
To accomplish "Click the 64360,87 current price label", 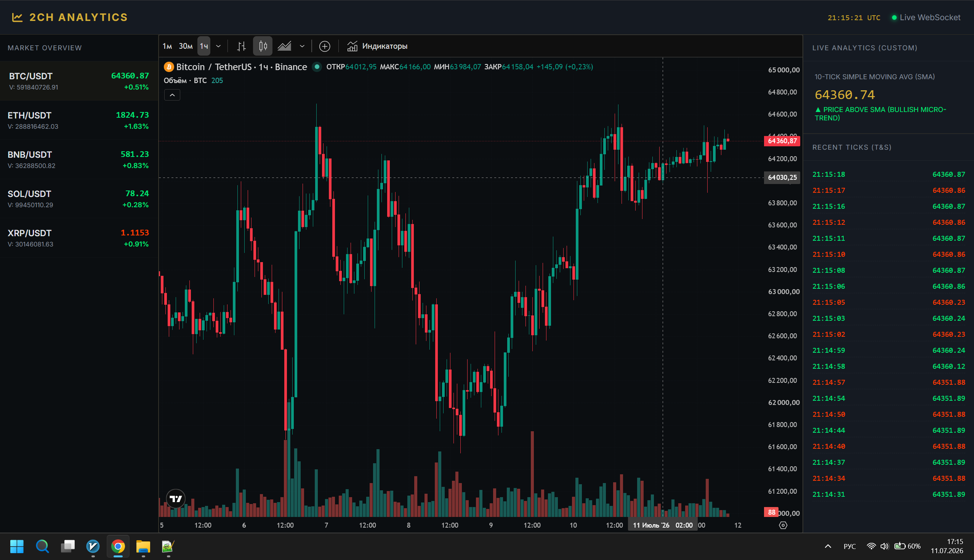I will point(782,141).
